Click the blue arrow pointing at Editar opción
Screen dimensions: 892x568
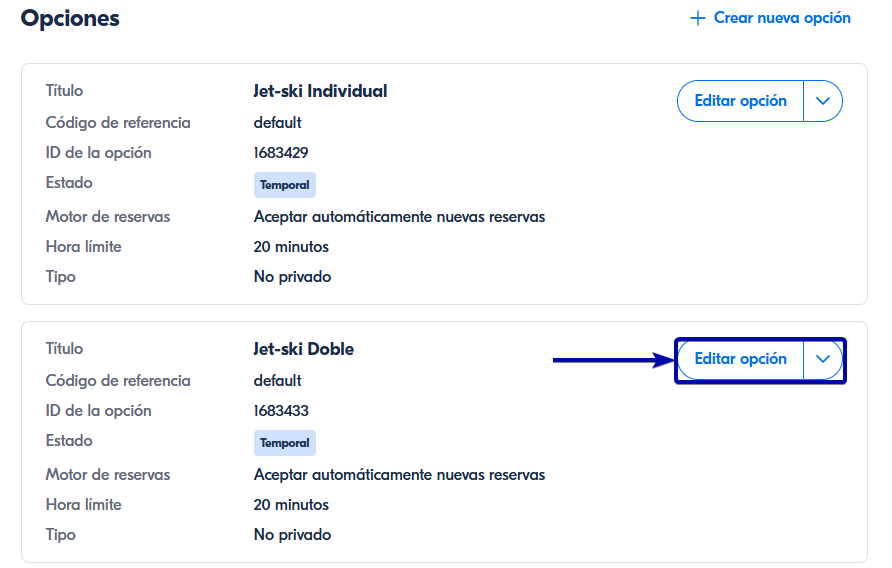[612, 360]
